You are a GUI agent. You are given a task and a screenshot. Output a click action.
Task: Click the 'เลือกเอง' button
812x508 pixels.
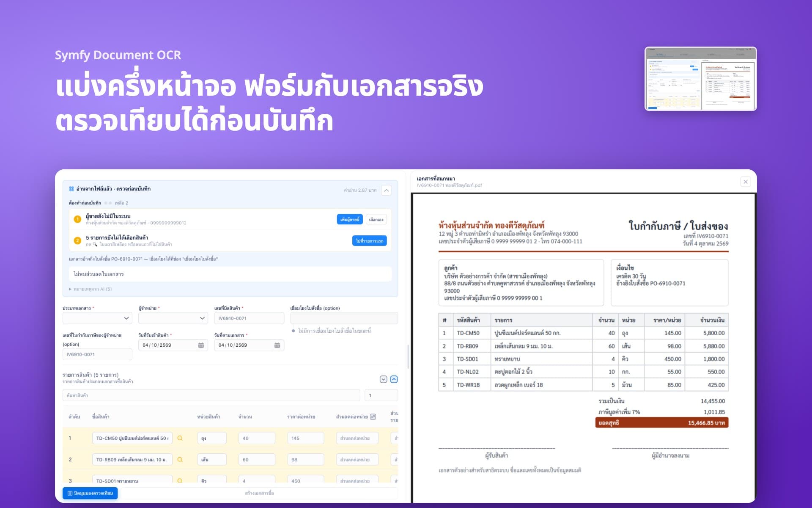pyautogui.click(x=376, y=219)
